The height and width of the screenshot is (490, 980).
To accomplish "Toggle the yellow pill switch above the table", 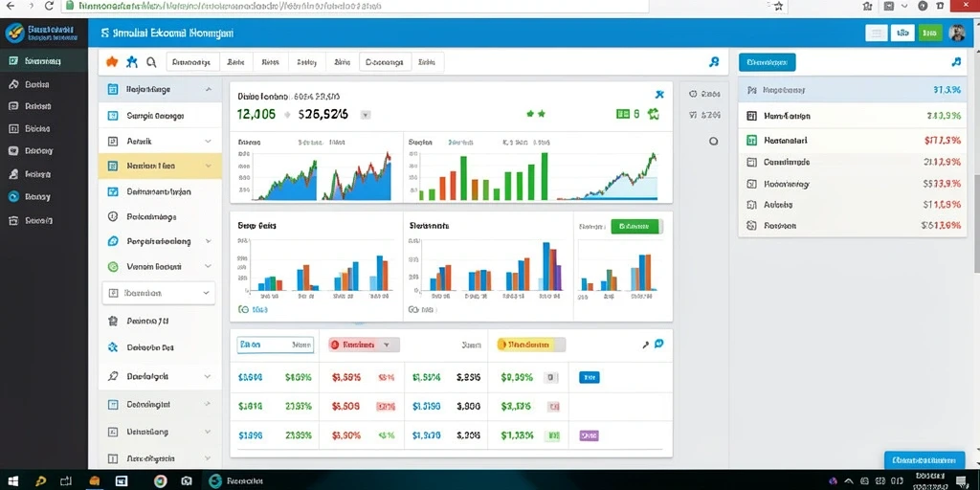I will point(531,345).
